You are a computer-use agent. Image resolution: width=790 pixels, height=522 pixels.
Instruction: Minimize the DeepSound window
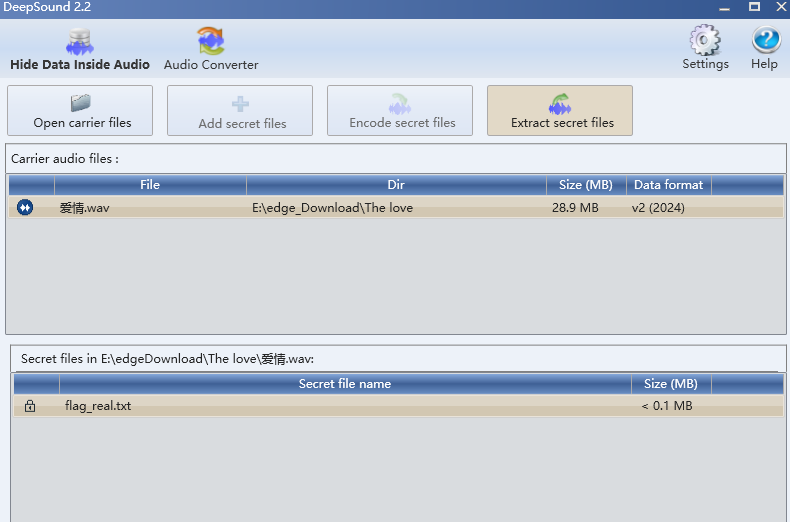click(x=725, y=8)
